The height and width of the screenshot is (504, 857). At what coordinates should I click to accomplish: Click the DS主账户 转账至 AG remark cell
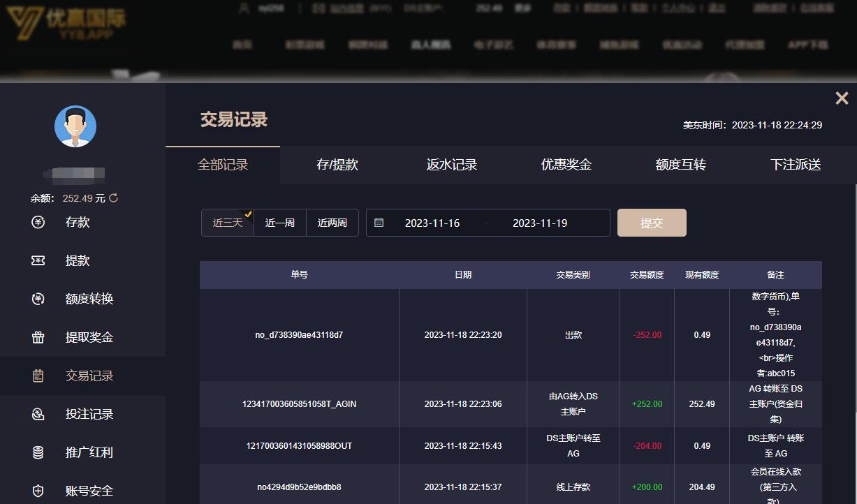pos(775,446)
